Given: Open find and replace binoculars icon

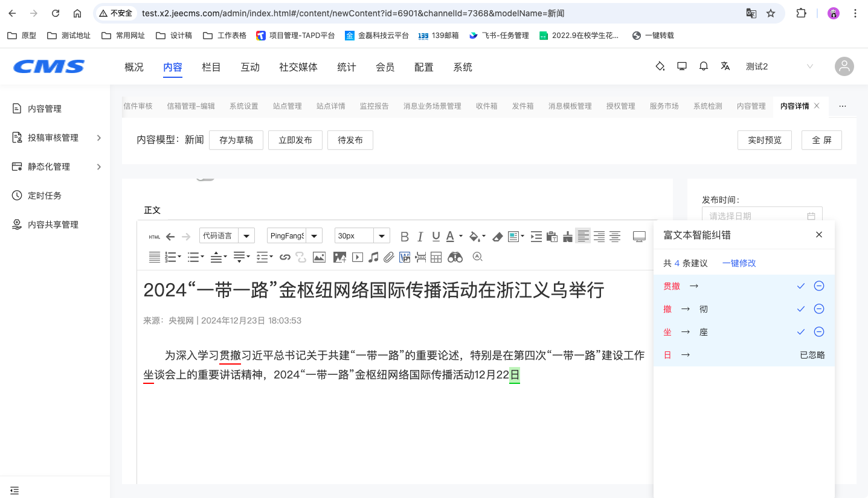Looking at the screenshot, I should click(455, 257).
